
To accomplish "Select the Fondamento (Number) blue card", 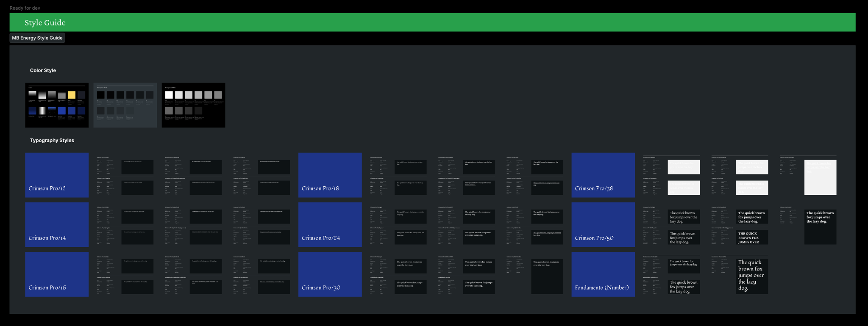I will tap(603, 274).
